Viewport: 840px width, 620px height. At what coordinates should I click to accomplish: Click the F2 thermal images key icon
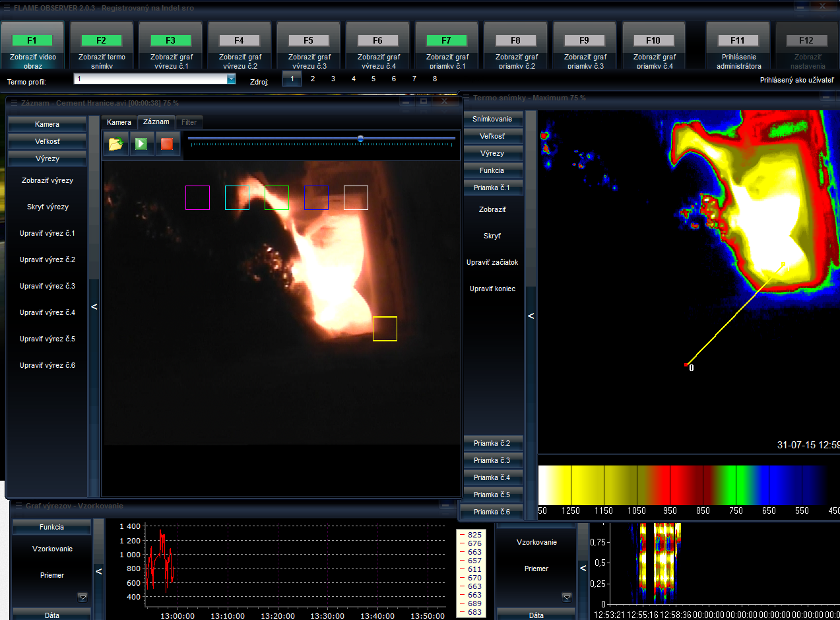pyautogui.click(x=101, y=40)
